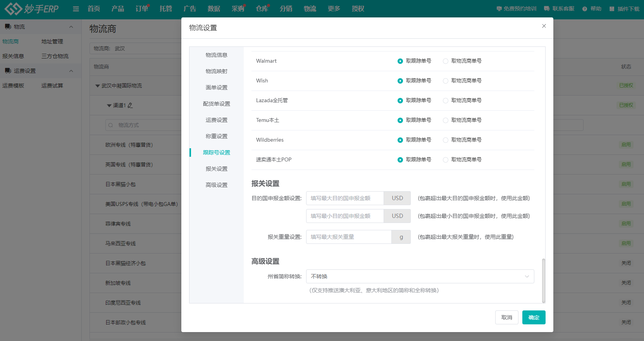Open 订单 menu in top navigation
This screenshot has width=644, height=341.
(x=142, y=9)
